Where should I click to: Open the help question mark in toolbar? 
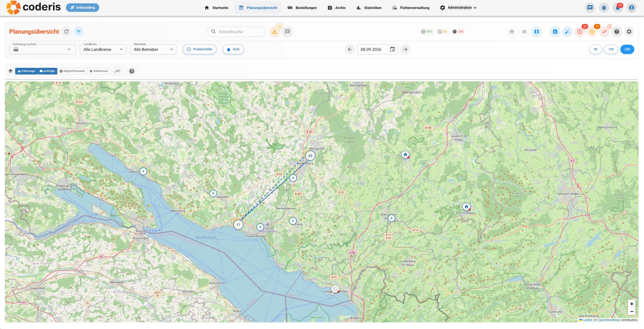[617, 32]
